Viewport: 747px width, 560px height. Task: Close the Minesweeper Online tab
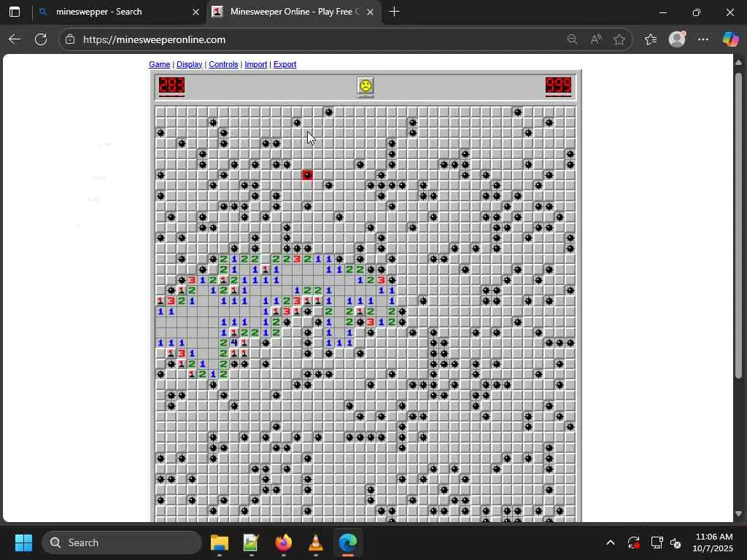(x=370, y=12)
